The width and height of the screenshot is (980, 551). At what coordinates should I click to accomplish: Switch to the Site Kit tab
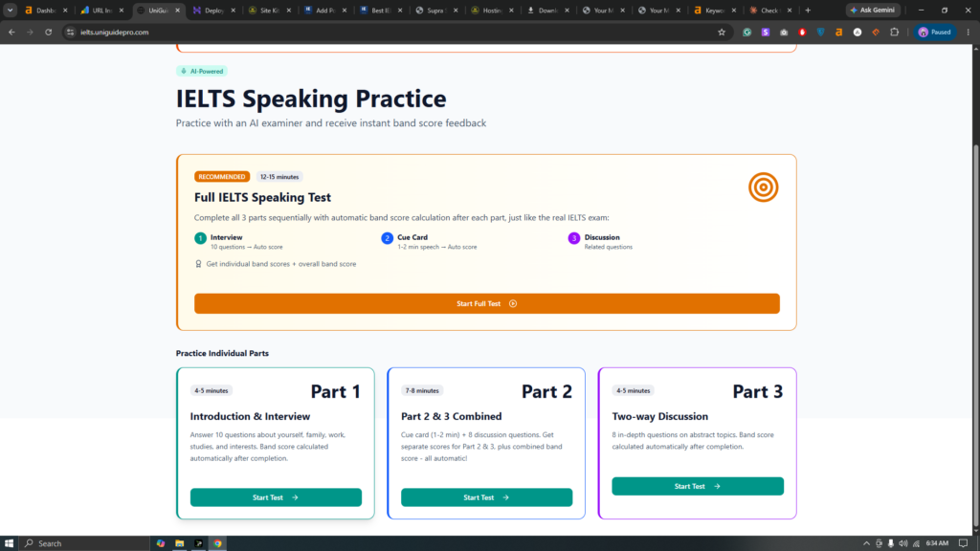(x=269, y=10)
